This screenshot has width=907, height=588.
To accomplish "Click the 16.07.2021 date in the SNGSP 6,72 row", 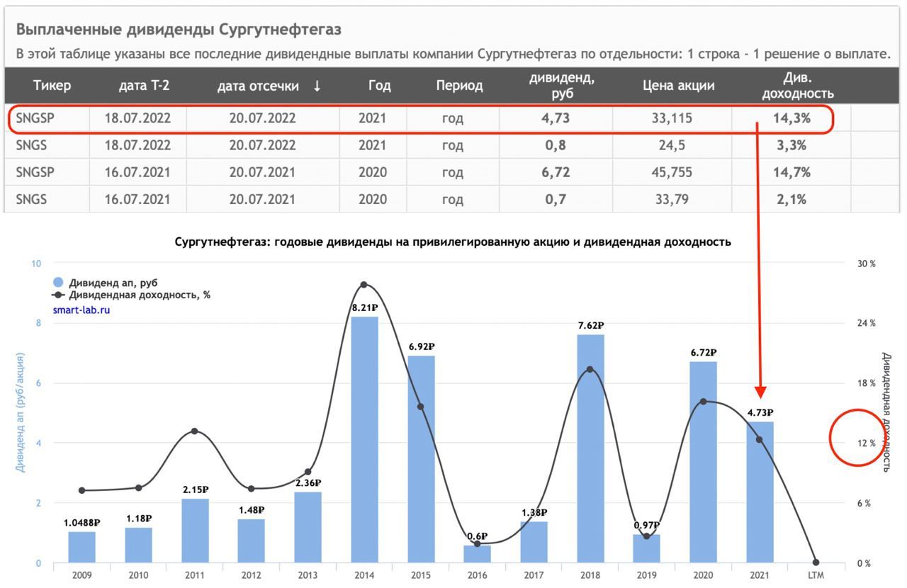I will 137,172.
